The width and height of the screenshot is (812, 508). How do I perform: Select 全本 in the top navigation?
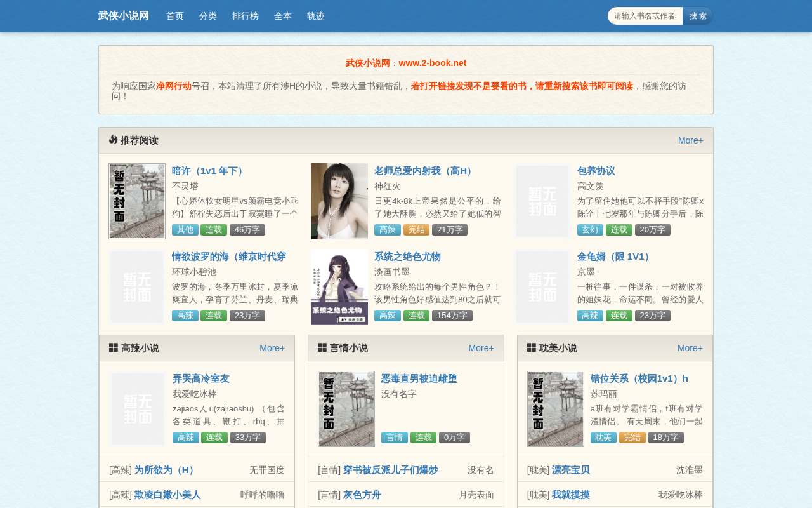click(283, 16)
